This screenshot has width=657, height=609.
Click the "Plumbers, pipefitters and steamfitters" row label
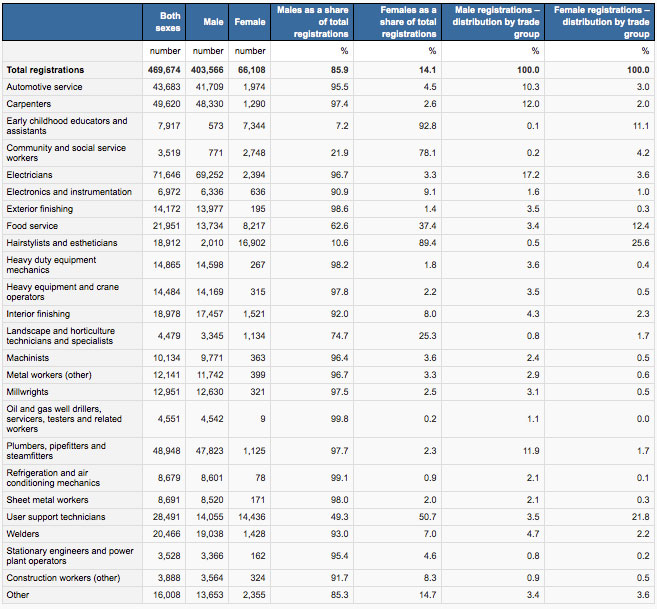[x=56, y=451]
